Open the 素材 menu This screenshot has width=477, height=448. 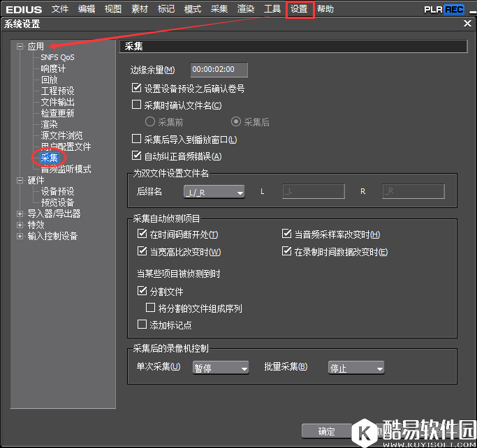[x=140, y=9]
